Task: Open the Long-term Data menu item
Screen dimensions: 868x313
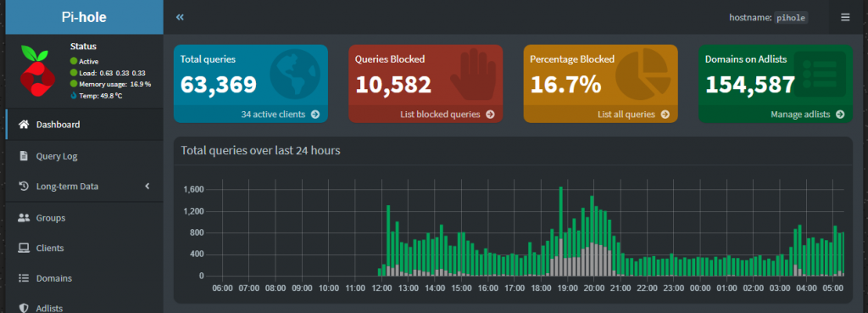Action: pyautogui.click(x=84, y=186)
